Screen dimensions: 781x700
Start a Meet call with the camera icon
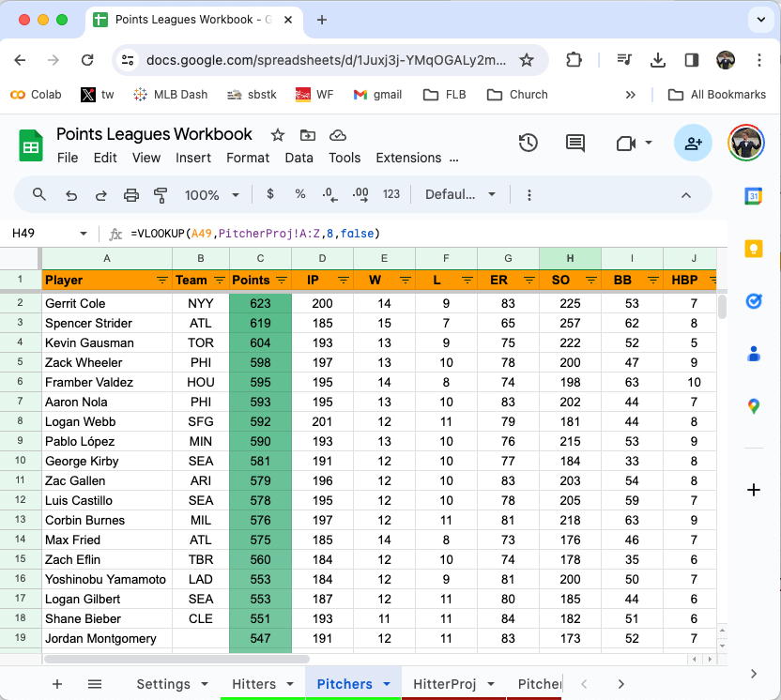(x=625, y=144)
